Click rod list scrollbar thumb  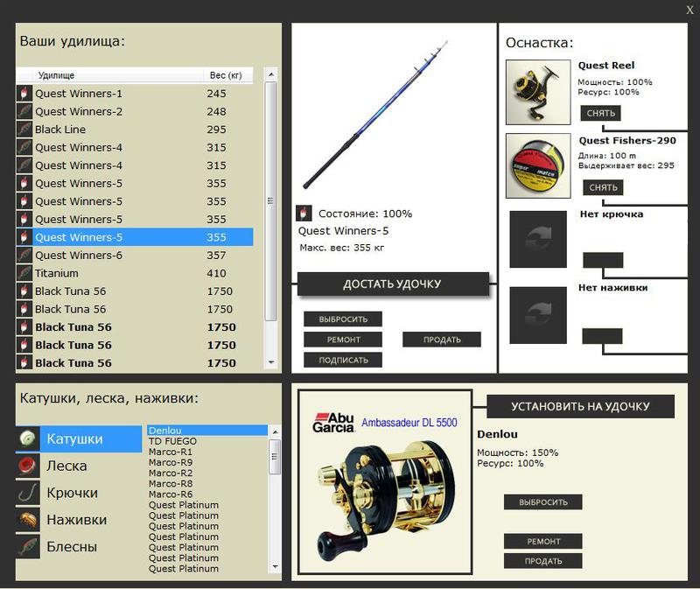271,201
